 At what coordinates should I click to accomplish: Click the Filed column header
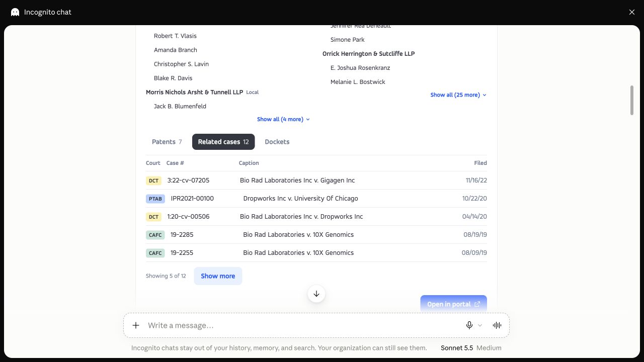(x=480, y=163)
